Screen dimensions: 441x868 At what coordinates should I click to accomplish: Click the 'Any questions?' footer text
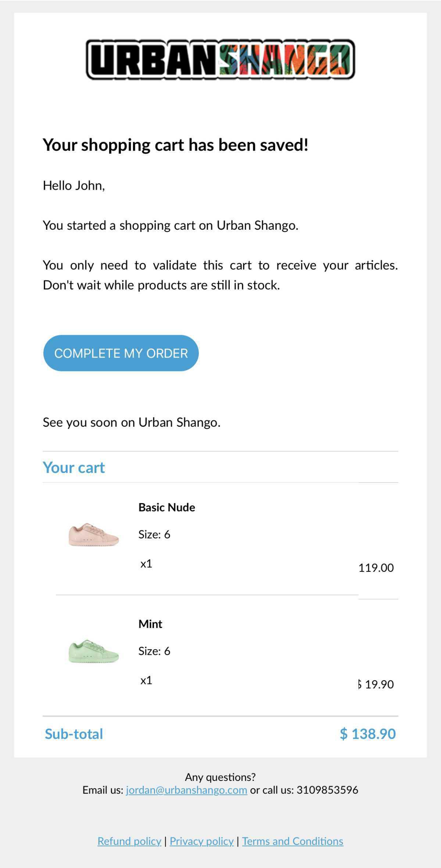[220, 777]
